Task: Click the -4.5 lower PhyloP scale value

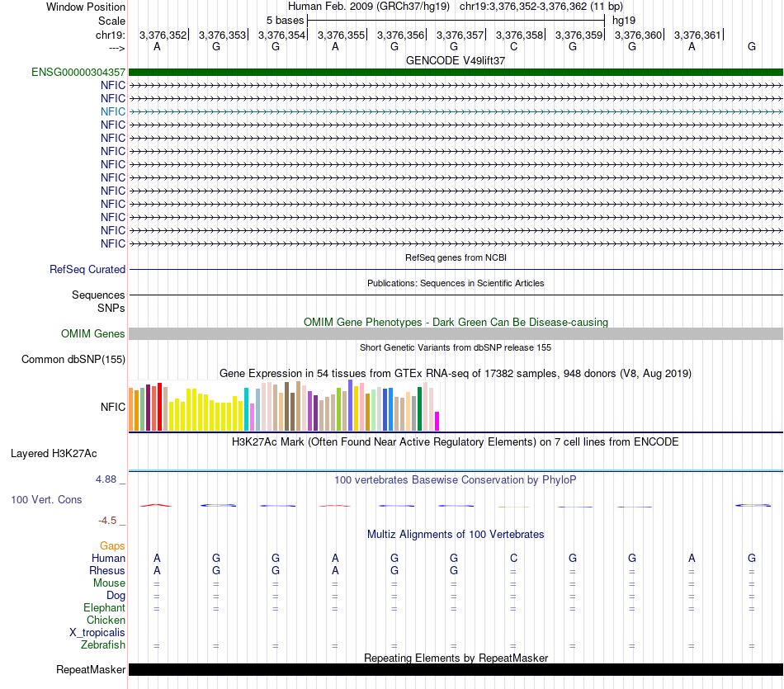Action: pos(107,521)
